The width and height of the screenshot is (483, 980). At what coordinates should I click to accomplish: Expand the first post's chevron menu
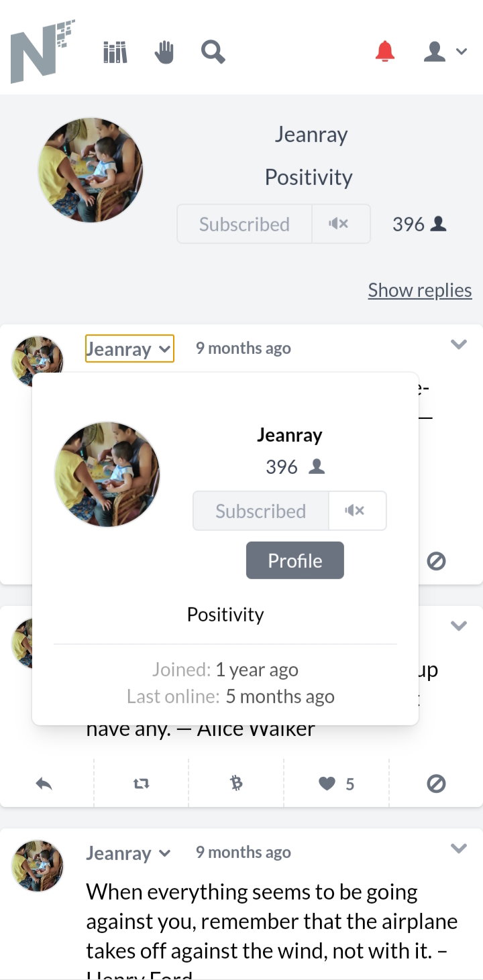[x=458, y=345]
